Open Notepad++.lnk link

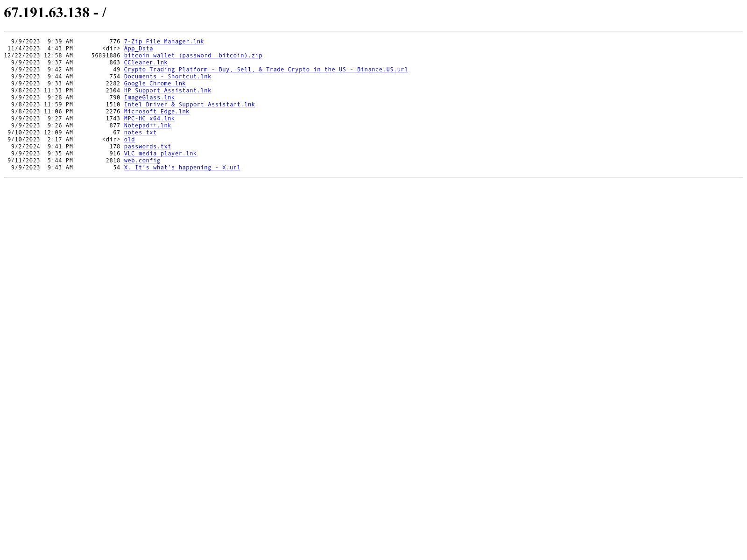click(x=148, y=126)
